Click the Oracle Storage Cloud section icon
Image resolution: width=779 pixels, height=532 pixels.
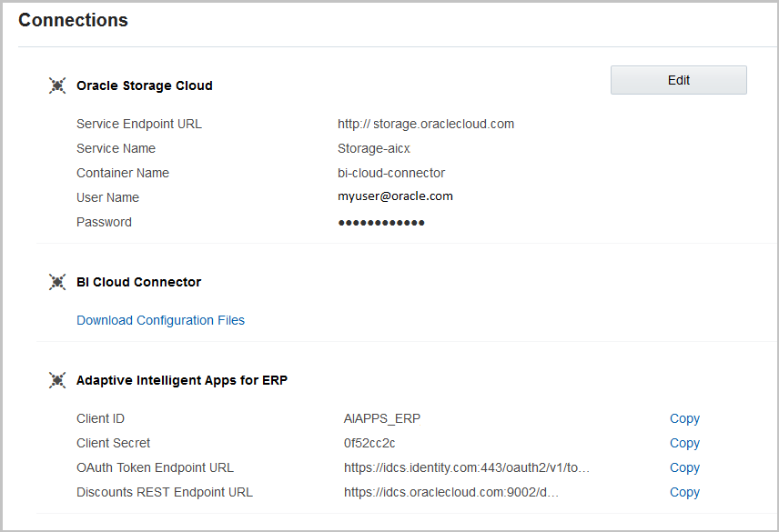pos(57,85)
